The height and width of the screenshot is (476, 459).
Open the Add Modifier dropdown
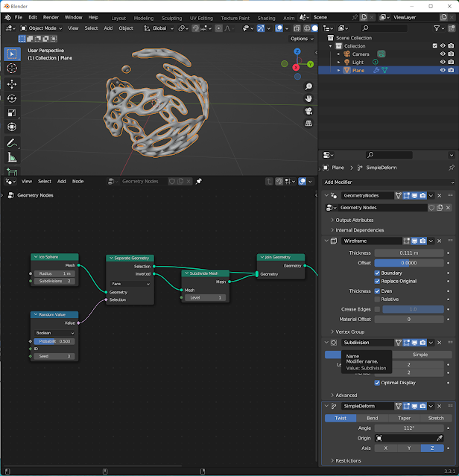click(389, 183)
